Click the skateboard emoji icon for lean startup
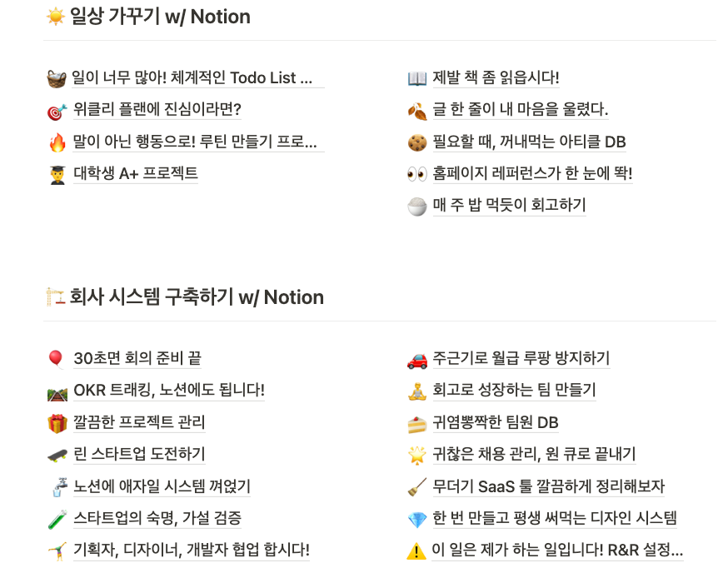 pos(57,456)
